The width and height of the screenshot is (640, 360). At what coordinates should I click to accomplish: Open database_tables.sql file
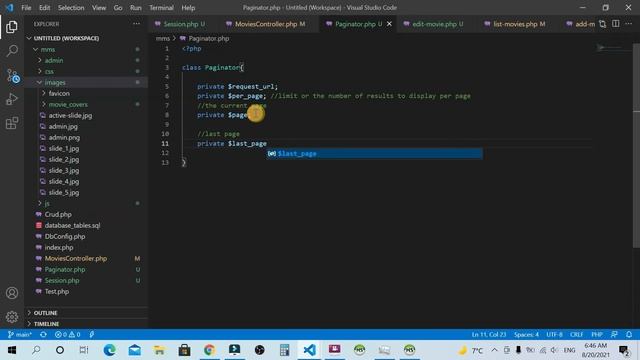(72, 225)
